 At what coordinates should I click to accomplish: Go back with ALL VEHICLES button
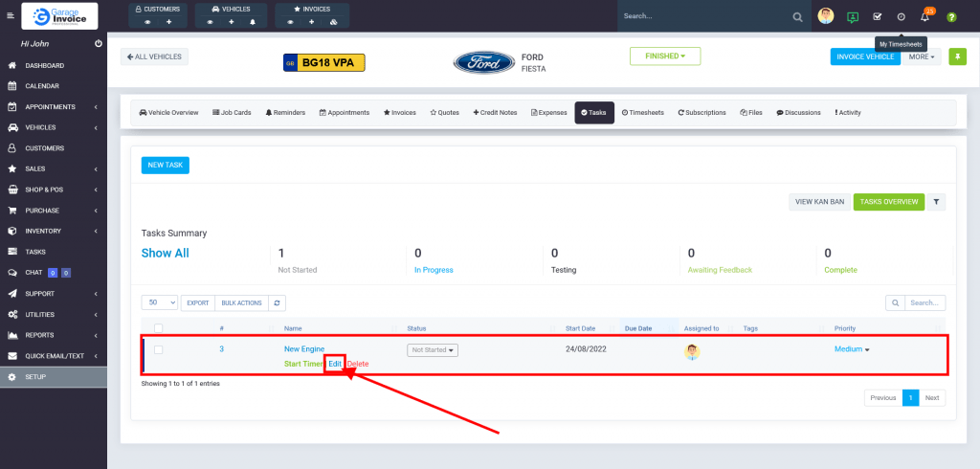[x=154, y=56]
